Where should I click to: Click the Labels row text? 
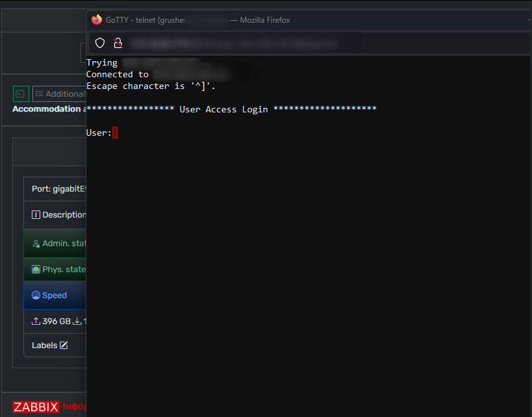click(x=45, y=346)
